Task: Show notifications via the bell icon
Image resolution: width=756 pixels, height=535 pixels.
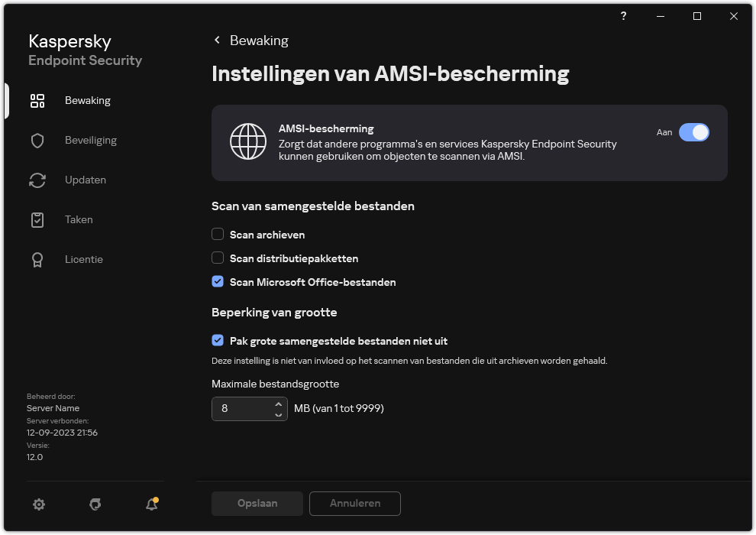Action: pyautogui.click(x=150, y=504)
